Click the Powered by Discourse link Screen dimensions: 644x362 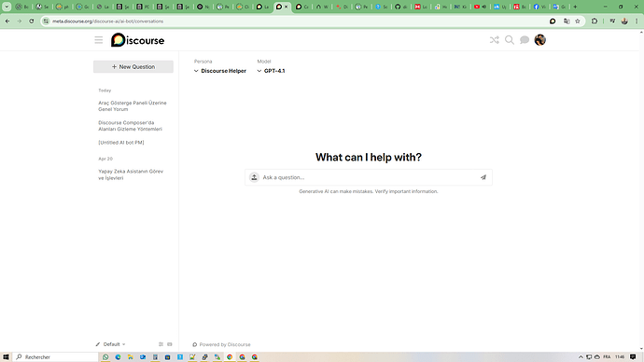pos(221,344)
